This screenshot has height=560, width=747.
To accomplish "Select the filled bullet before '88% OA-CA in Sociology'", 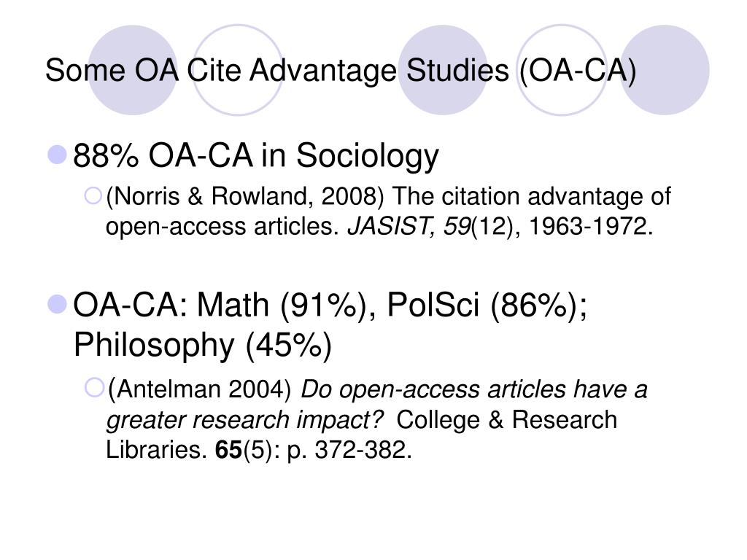I will (58, 155).
